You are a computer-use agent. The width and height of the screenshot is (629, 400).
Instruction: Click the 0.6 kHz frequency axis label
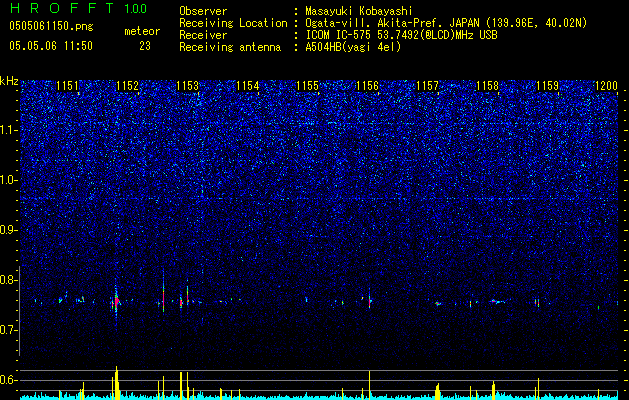pyautogui.click(x=8, y=380)
